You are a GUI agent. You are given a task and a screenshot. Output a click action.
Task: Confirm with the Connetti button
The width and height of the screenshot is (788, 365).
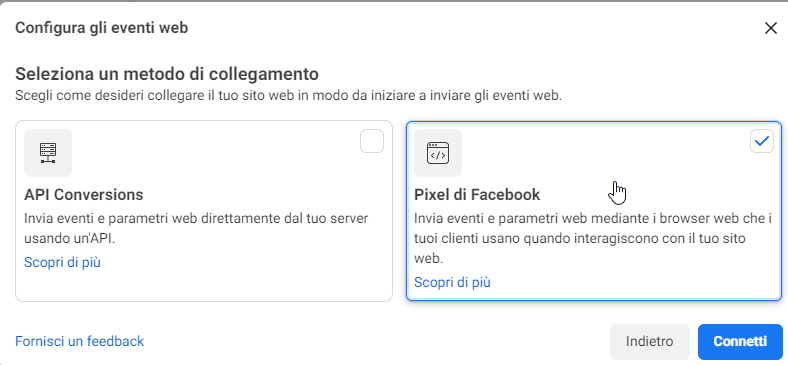(x=740, y=342)
